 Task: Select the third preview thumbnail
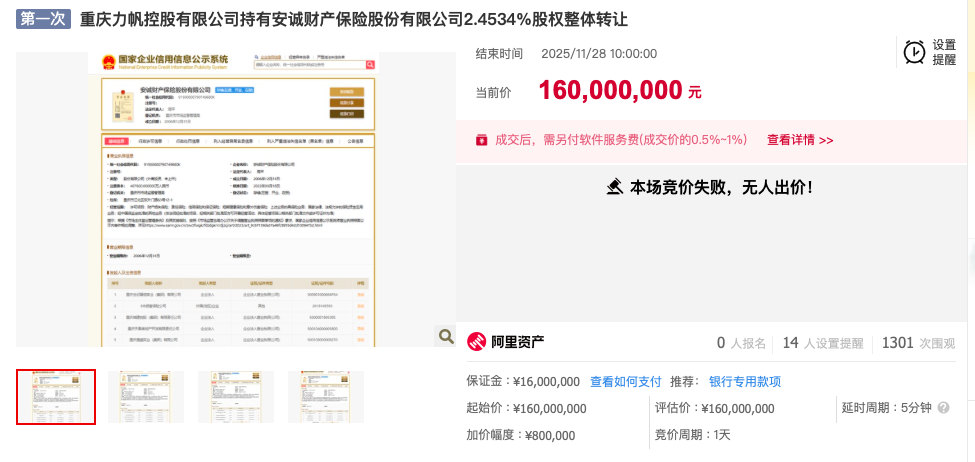(x=236, y=397)
